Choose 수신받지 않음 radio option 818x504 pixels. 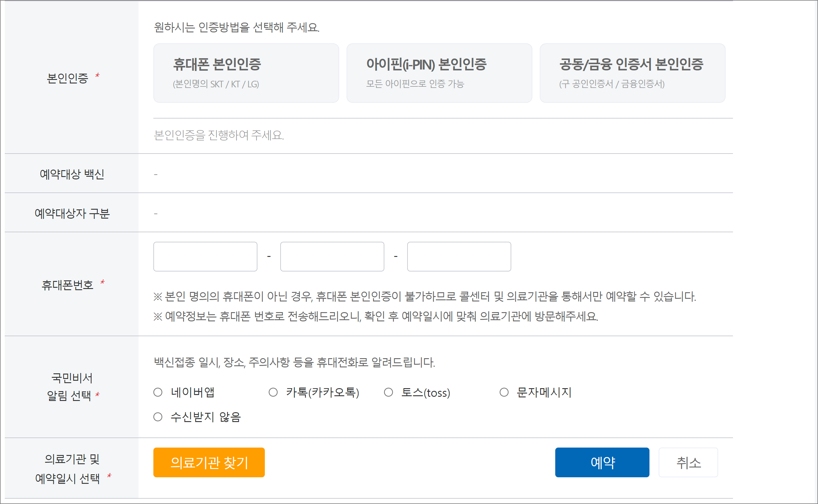[158, 417]
